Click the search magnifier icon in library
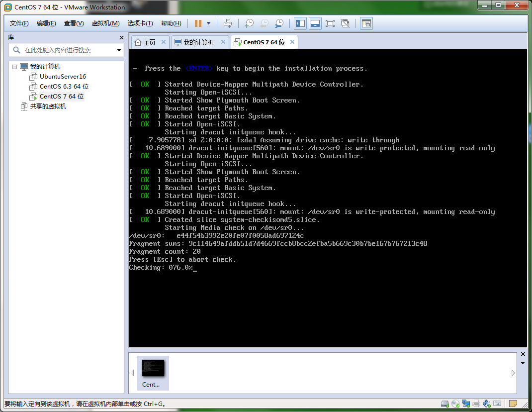Screen dimensions: 532x412 (x=16, y=50)
